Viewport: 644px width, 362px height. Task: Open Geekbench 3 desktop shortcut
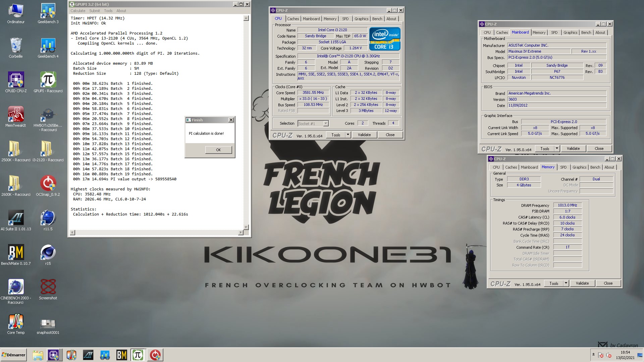click(x=48, y=13)
